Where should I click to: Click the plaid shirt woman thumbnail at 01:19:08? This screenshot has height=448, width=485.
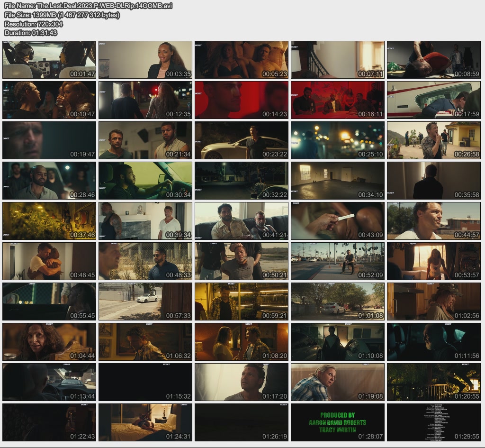point(338,382)
